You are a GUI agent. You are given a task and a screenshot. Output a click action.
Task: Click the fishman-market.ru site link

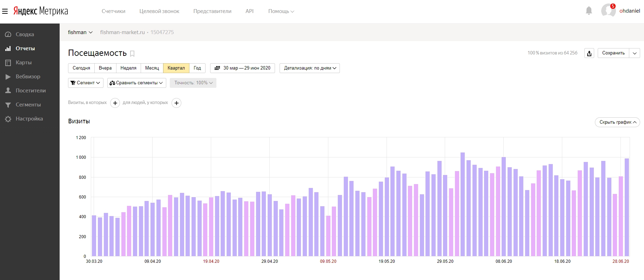click(122, 32)
